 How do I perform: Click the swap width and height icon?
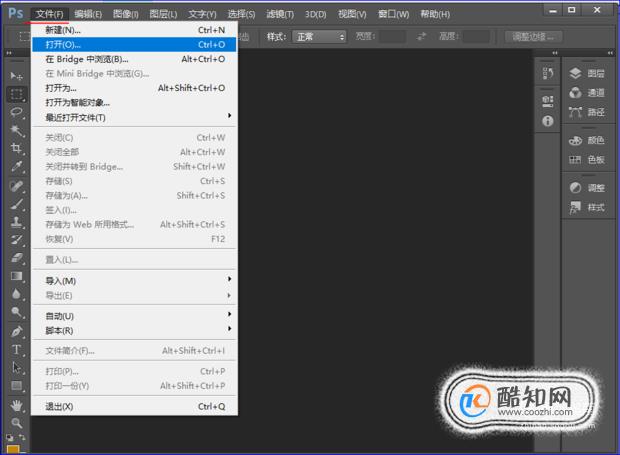coord(422,37)
